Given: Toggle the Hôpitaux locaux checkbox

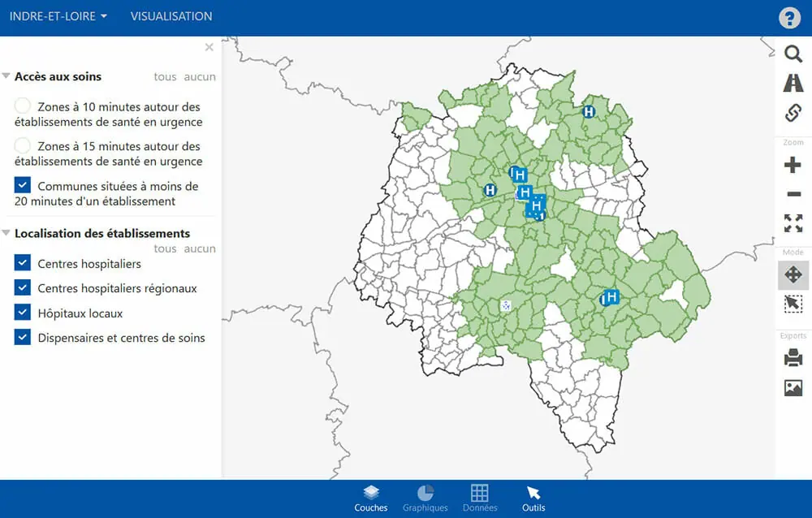Looking at the screenshot, I should pos(23,313).
